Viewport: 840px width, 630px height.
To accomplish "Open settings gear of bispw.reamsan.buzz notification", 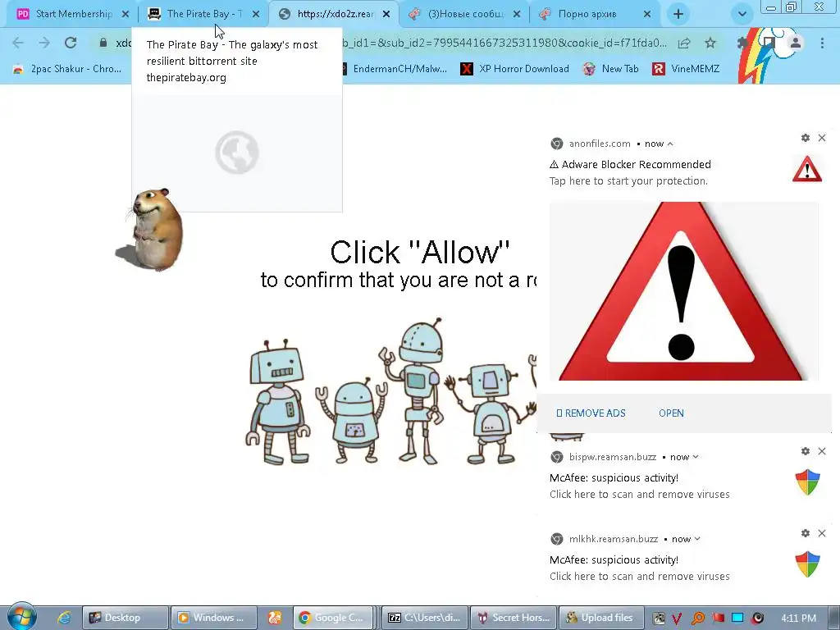I will click(x=806, y=451).
